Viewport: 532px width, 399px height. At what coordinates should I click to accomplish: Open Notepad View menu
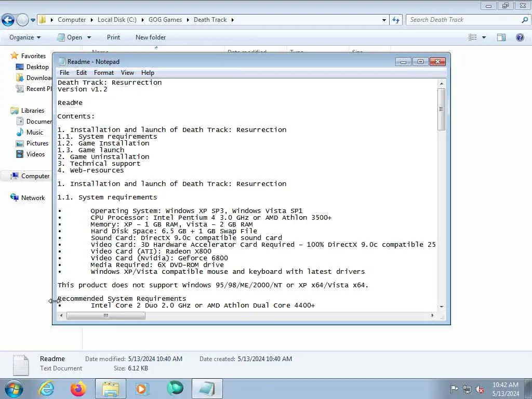pos(127,73)
